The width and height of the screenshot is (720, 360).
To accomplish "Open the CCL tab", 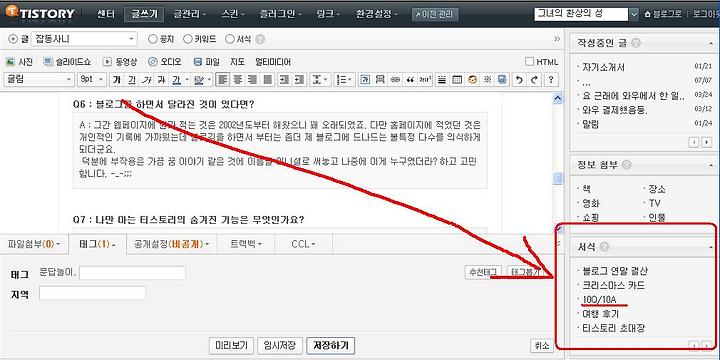I will tap(304, 244).
